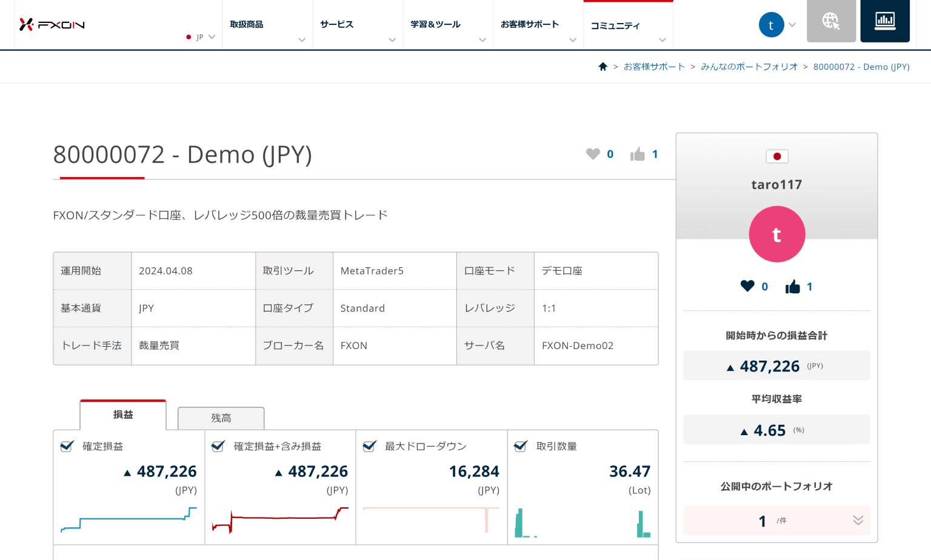Image resolution: width=931 pixels, height=560 pixels.
Task: Follow the みんなのポートフォリオ breadcrumb link
Action: (749, 67)
